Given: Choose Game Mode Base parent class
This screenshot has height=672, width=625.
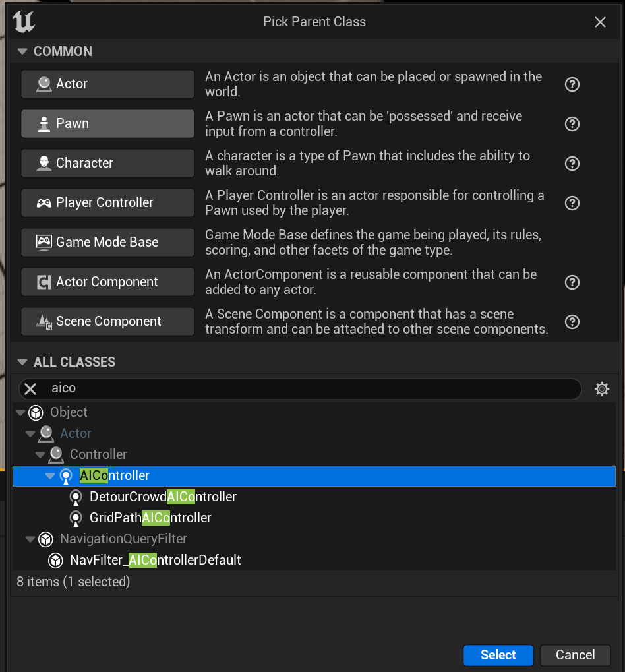Looking at the screenshot, I should [x=107, y=242].
